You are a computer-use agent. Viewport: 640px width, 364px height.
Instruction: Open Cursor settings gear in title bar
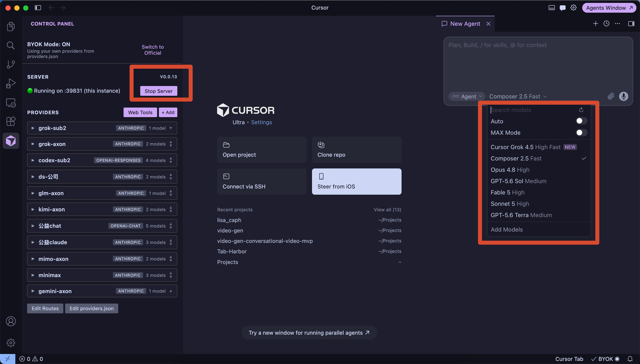[x=574, y=8]
